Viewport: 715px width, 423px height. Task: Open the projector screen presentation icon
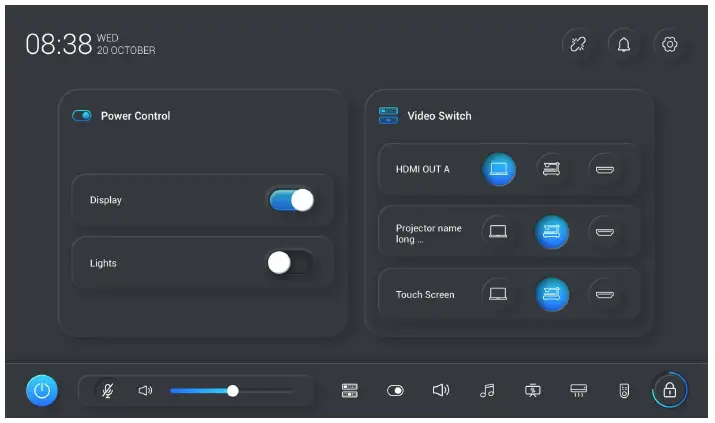[x=533, y=390]
